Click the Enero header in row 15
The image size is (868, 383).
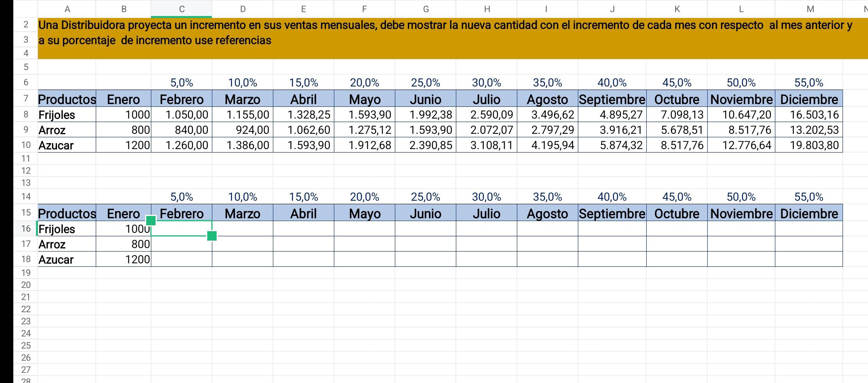pos(124,213)
